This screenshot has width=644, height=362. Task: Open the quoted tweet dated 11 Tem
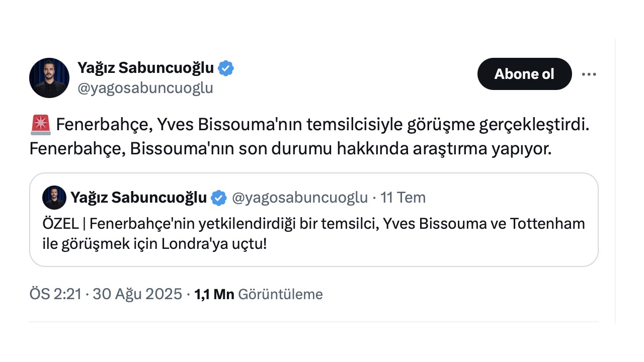(x=313, y=220)
